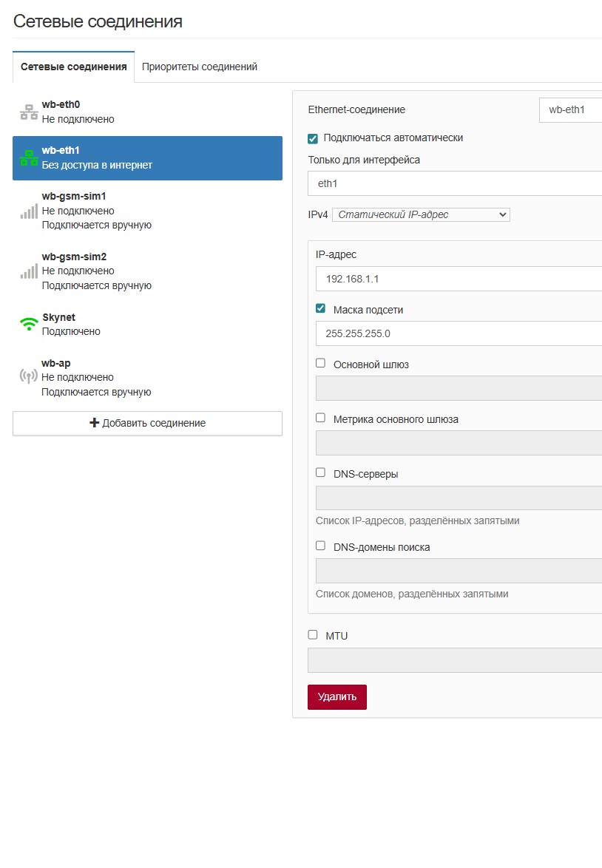Check the MTU checkbox
Image resolution: width=602 pixels, height=868 pixels.
(313, 634)
